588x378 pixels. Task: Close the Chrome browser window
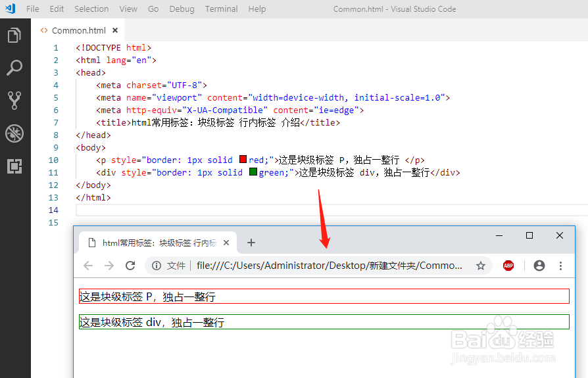click(560, 235)
